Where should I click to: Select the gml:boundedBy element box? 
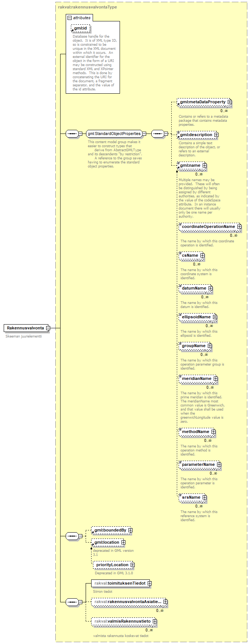click(x=110, y=530)
